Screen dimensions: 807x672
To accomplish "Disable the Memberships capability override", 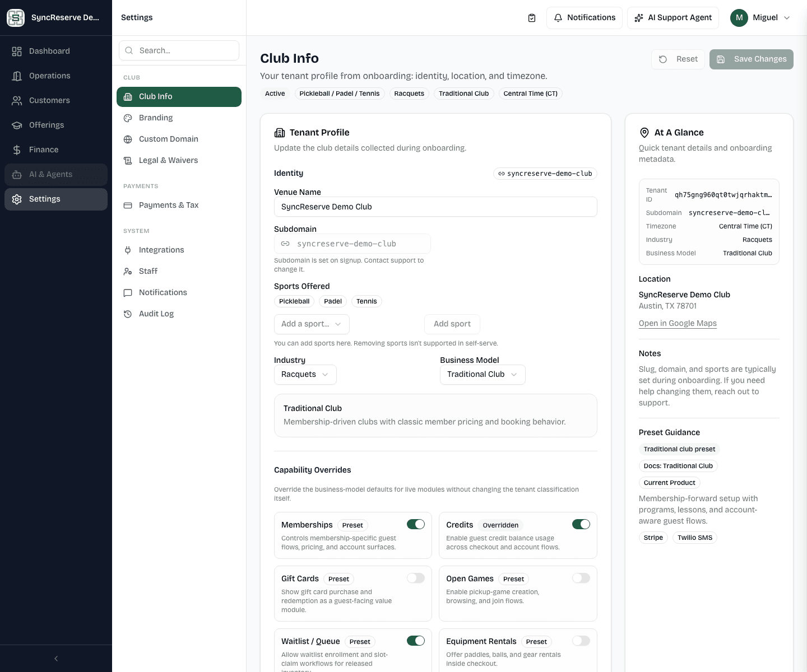I will pos(416,524).
